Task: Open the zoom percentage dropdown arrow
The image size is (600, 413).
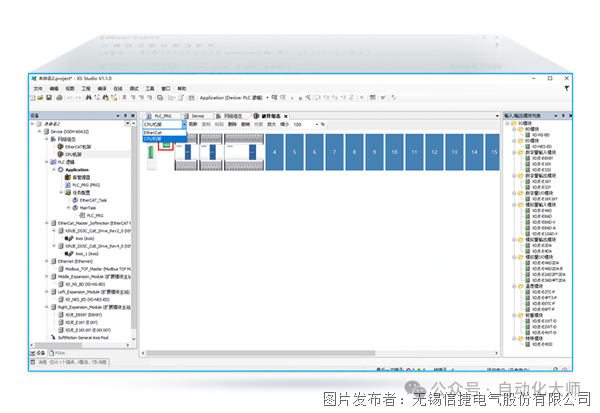Action: pos(316,124)
